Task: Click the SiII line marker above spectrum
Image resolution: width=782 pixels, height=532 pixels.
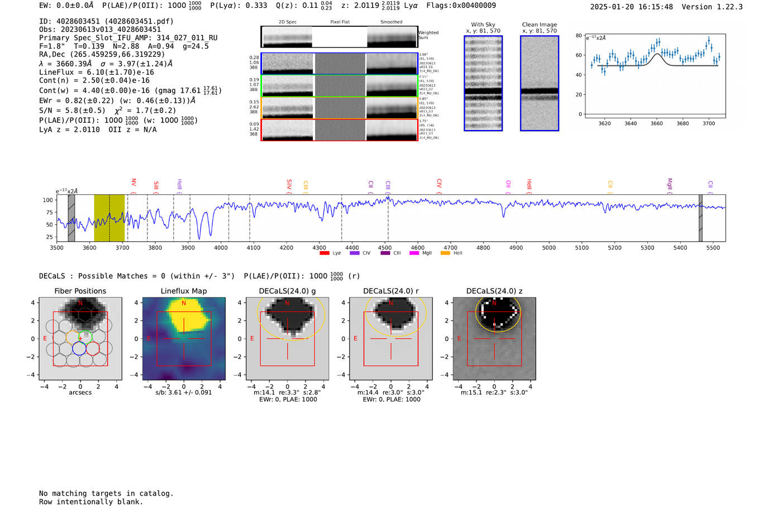Action: [156, 186]
